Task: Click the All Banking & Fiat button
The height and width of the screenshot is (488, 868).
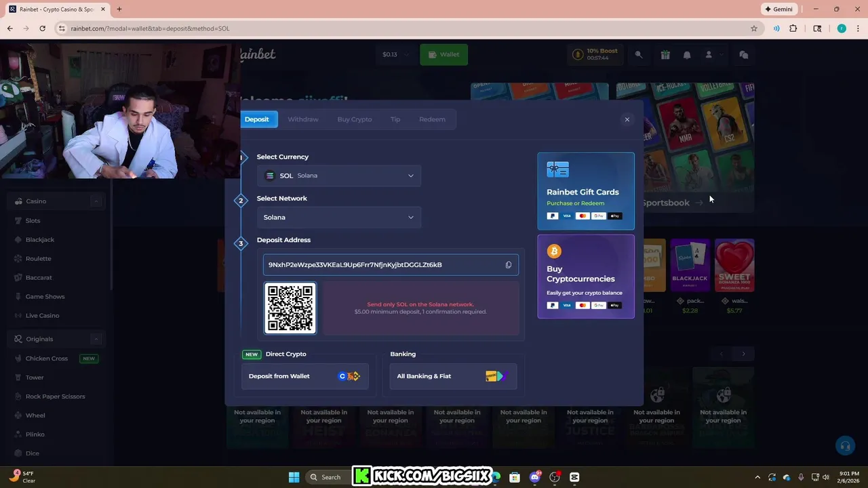Action: [x=453, y=376]
